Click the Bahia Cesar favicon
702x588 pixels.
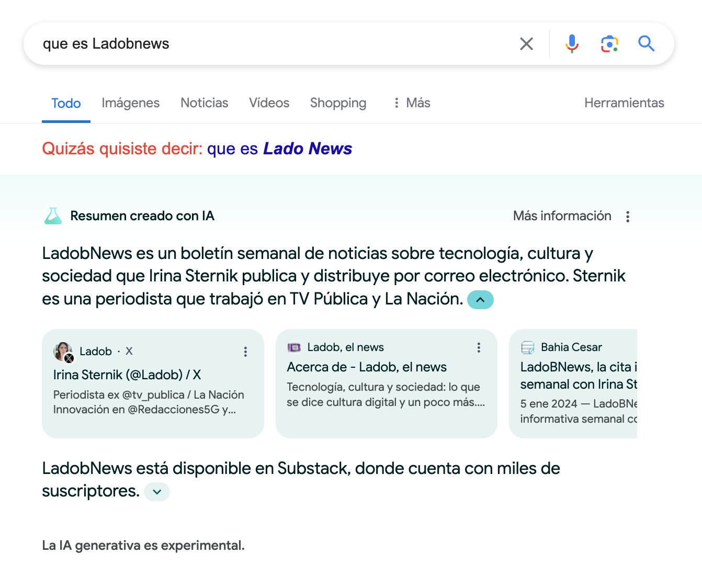(x=528, y=347)
